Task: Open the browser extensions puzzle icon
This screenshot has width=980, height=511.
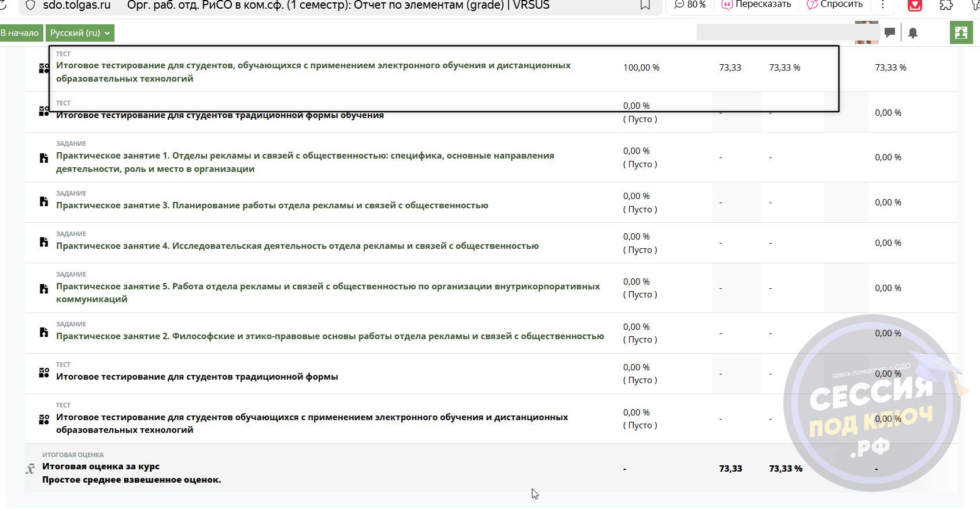Action: click(x=946, y=5)
